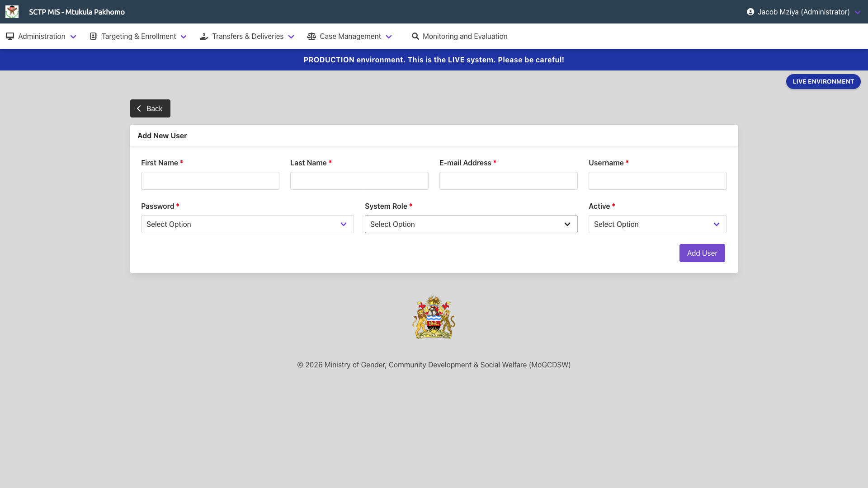Expand the Transfers & Deliveries menu chevron

click(291, 37)
